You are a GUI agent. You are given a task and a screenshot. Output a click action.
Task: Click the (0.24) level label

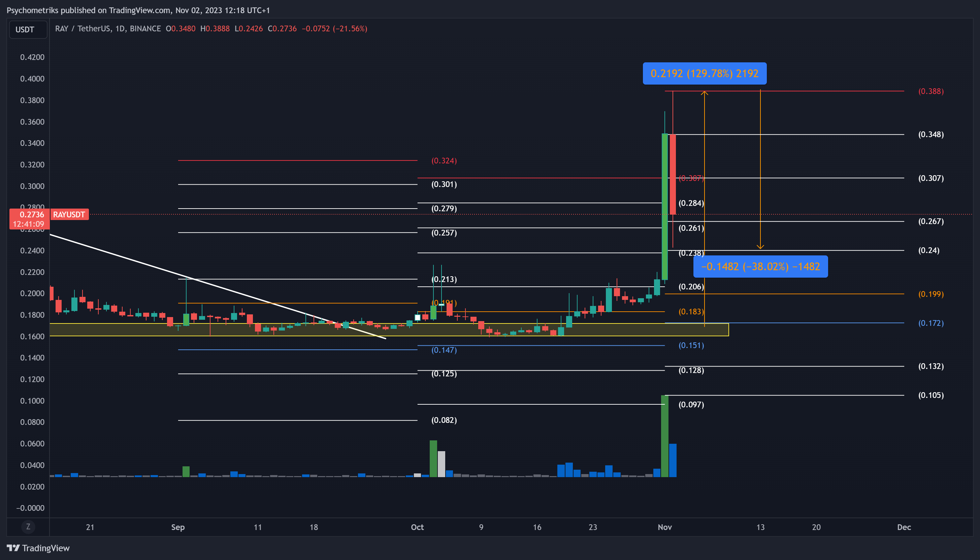pos(928,250)
